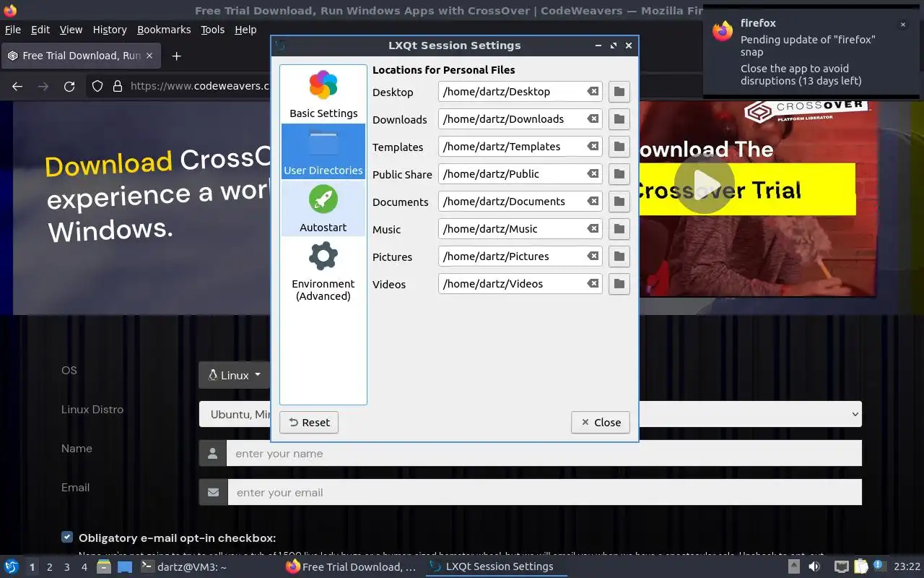Open Firefox History menu
This screenshot has width=924, height=578.
(110, 30)
